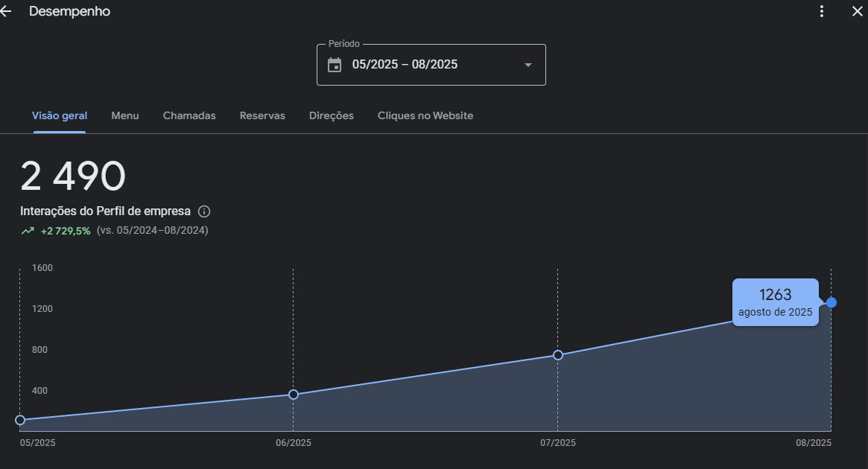Image resolution: width=868 pixels, height=469 pixels.
Task: Switch to the Direções tab
Action: coord(332,115)
